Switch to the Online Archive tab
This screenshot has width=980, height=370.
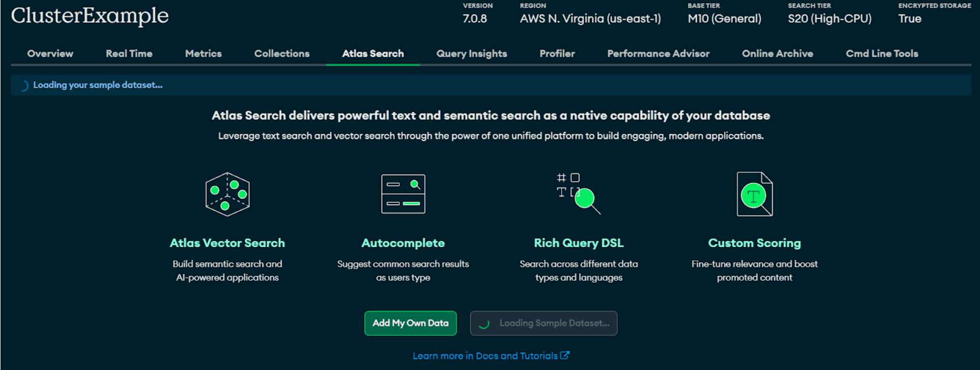tap(777, 53)
